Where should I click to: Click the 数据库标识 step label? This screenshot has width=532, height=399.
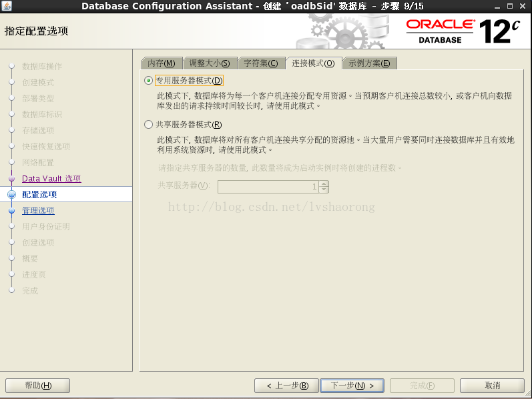pyautogui.click(x=42, y=114)
